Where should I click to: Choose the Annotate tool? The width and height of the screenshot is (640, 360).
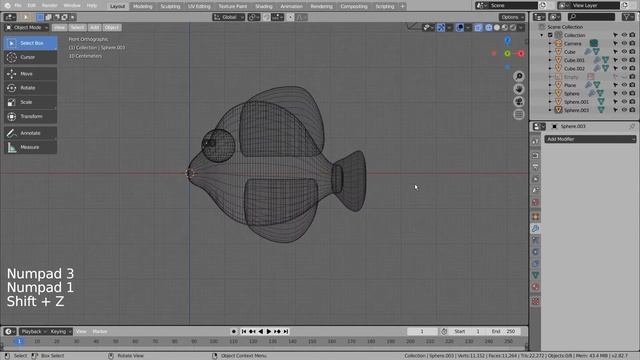(31, 133)
